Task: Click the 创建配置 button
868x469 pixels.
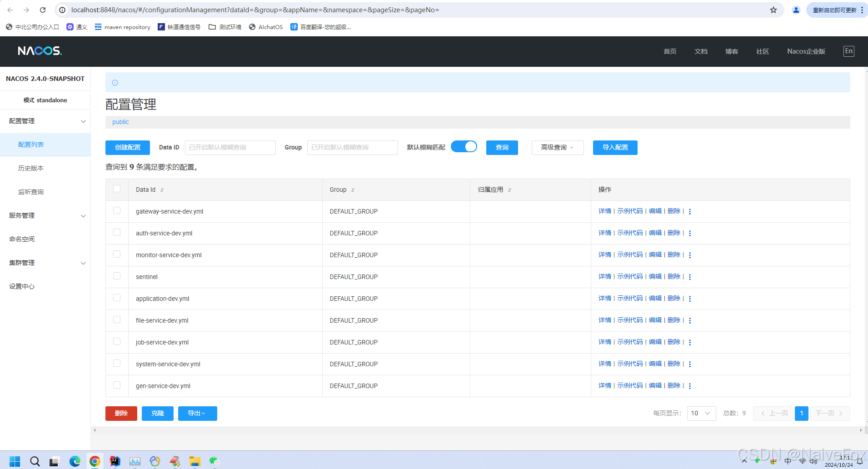Action: 127,147
